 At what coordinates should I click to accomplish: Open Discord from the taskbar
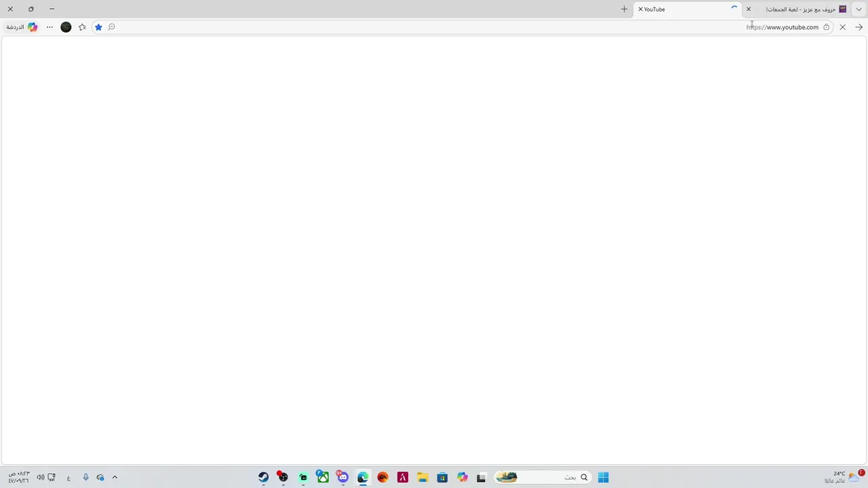tap(342, 477)
